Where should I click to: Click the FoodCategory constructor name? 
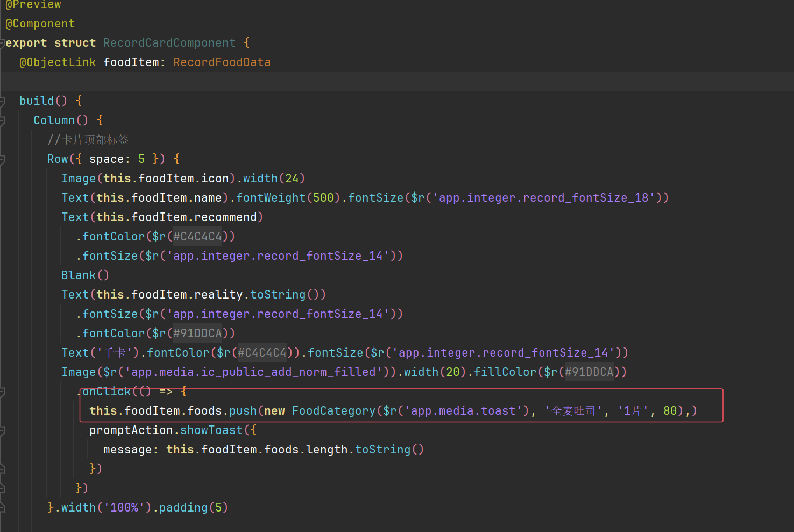coord(334,411)
